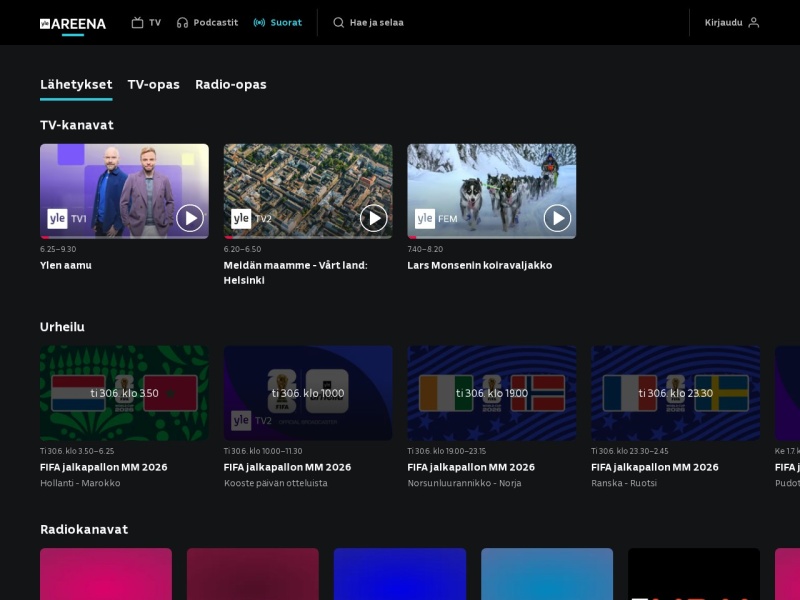The width and height of the screenshot is (800, 600).
Task: Click the headphones Podcastit icon
Action: 182,22
